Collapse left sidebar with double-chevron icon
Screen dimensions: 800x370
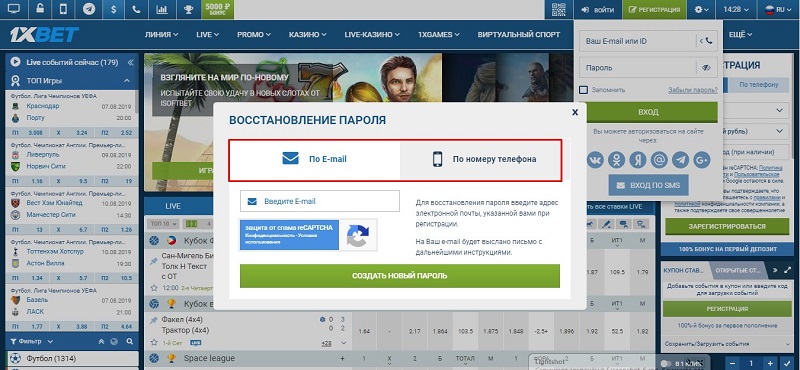click(x=130, y=63)
